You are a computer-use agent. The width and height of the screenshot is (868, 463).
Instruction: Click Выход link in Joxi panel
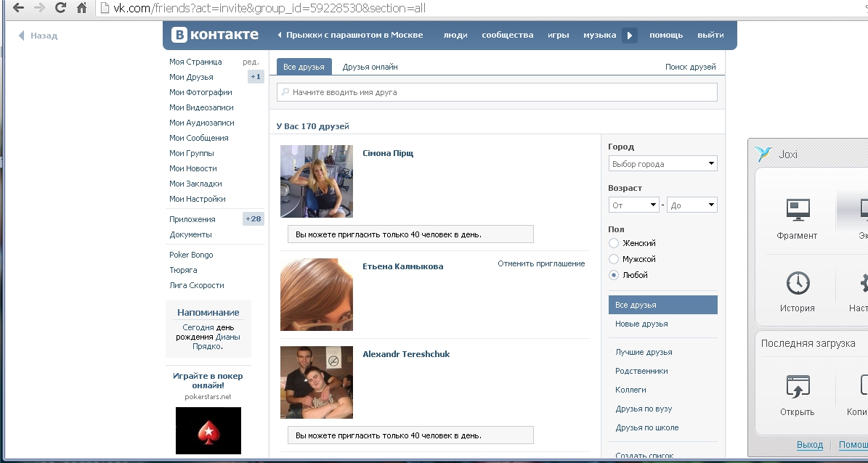[x=809, y=445]
